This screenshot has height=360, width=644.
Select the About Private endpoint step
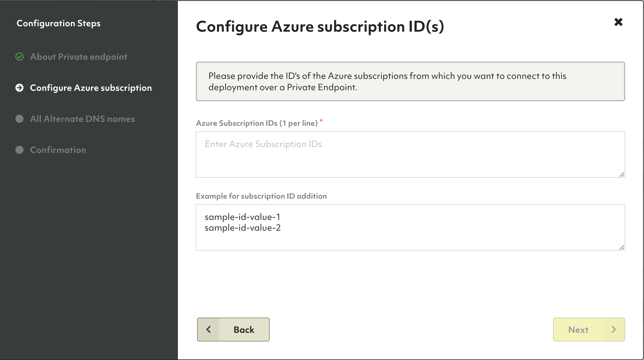(79, 56)
